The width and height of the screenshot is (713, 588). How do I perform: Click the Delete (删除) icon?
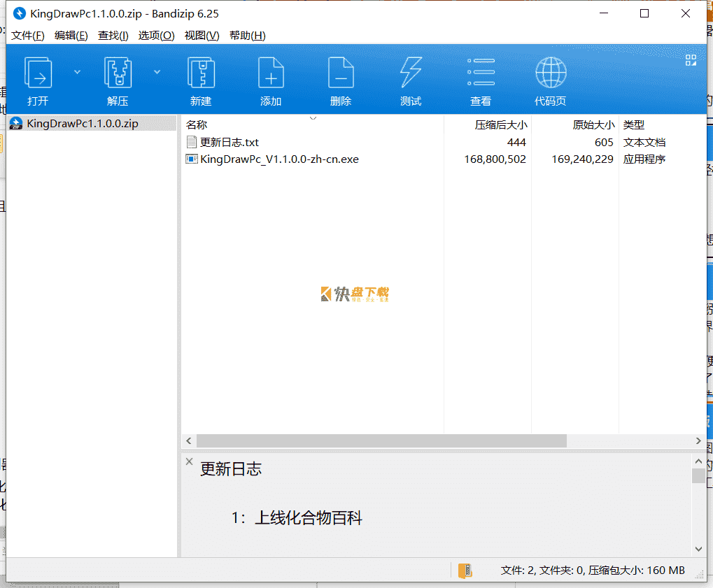pyautogui.click(x=341, y=72)
